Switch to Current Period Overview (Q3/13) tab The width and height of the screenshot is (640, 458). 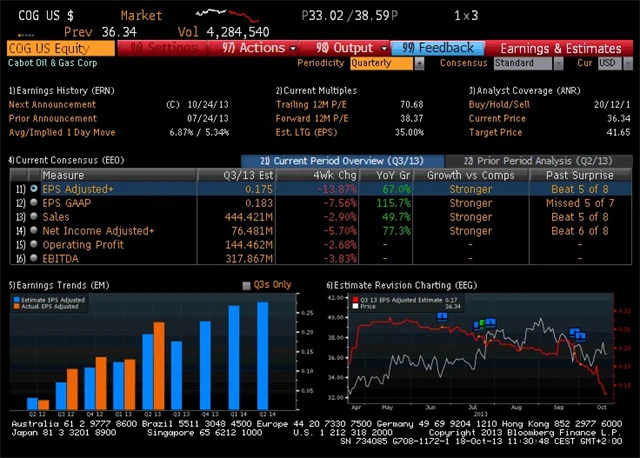click(342, 161)
